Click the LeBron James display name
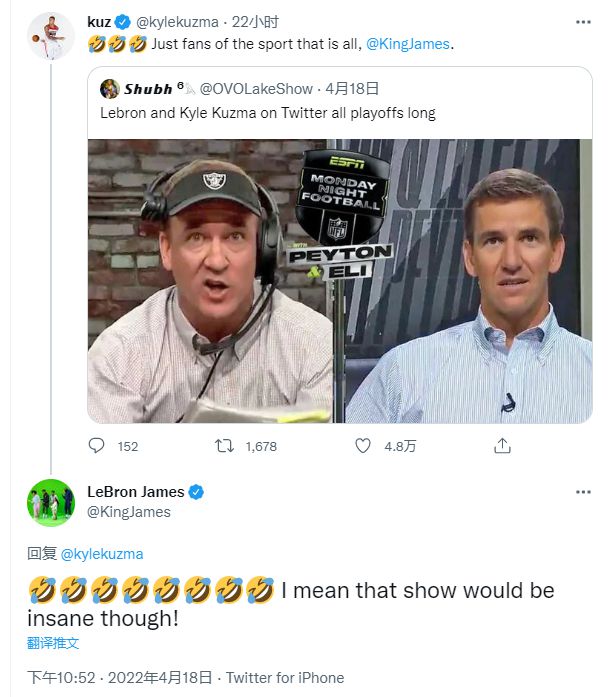The image size is (609, 697). (135, 492)
